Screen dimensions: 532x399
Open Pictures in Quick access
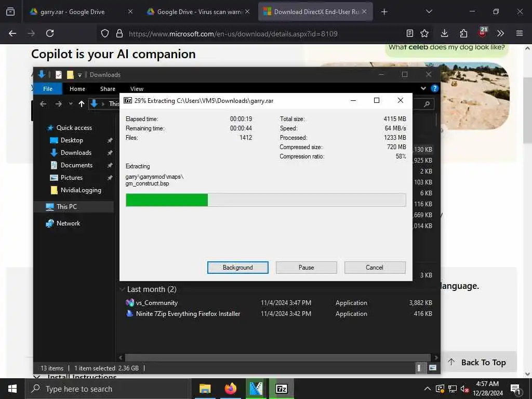[x=71, y=178]
